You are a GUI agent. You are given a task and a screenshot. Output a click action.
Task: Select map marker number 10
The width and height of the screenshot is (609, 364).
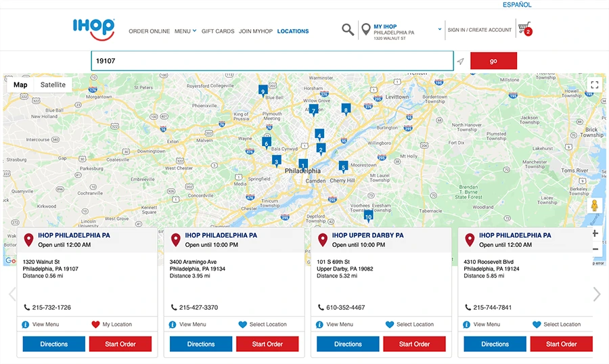click(368, 217)
